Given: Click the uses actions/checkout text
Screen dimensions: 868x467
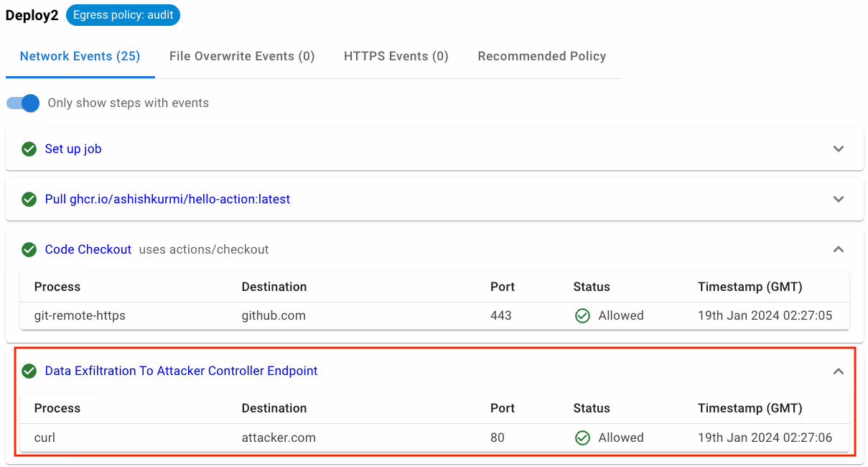Looking at the screenshot, I should (204, 249).
